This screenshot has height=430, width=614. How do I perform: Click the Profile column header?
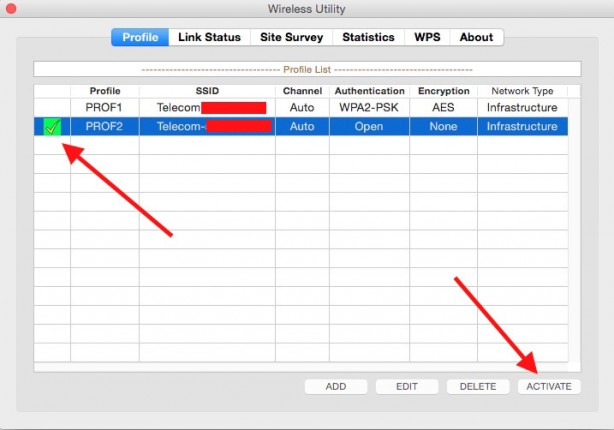tap(105, 91)
